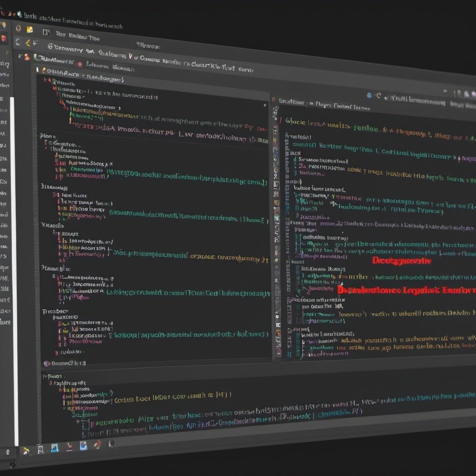Viewport: 476px width, 476px height.
Task: Open the light-blue document icon in taskbar
Action: 55,448
